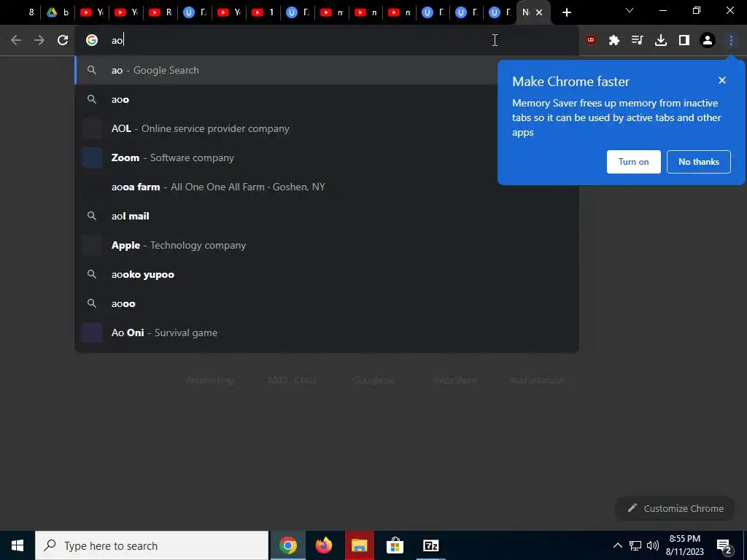Open the volume tray icon

click(x=652, y=545)
